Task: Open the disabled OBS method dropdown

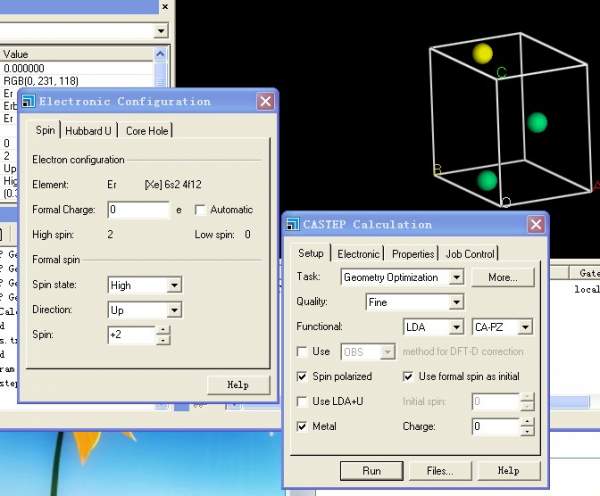Action: click(387, 352)
